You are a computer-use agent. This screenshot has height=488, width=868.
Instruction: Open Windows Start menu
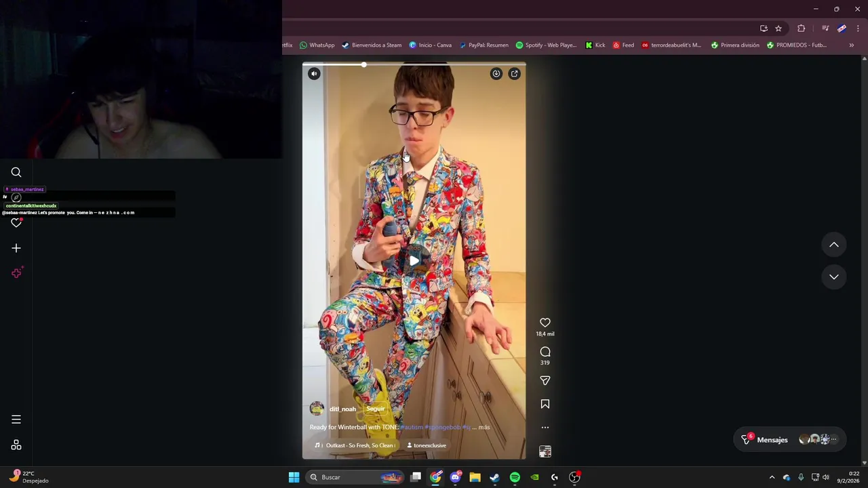coord(294,477)
